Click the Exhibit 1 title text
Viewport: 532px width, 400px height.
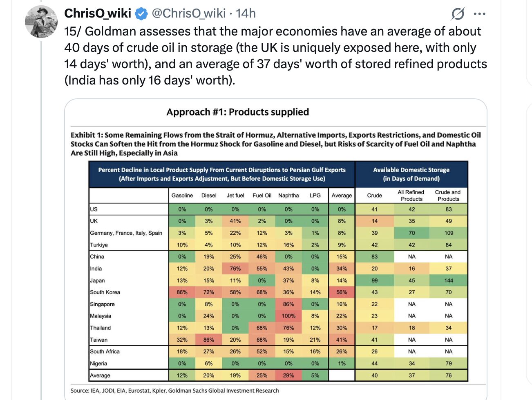tap(275, 144)
